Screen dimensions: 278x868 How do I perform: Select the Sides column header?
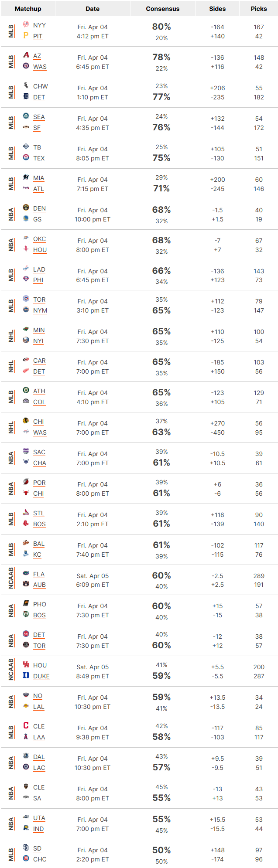(x=217, y=9)
